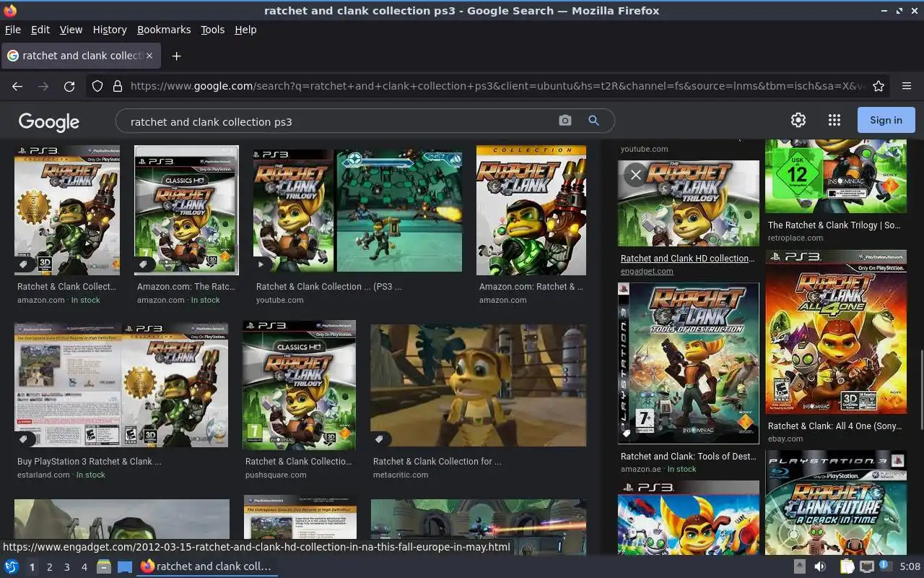
Task: Close the ratchet and clank tab
Action: coord(149,56)
